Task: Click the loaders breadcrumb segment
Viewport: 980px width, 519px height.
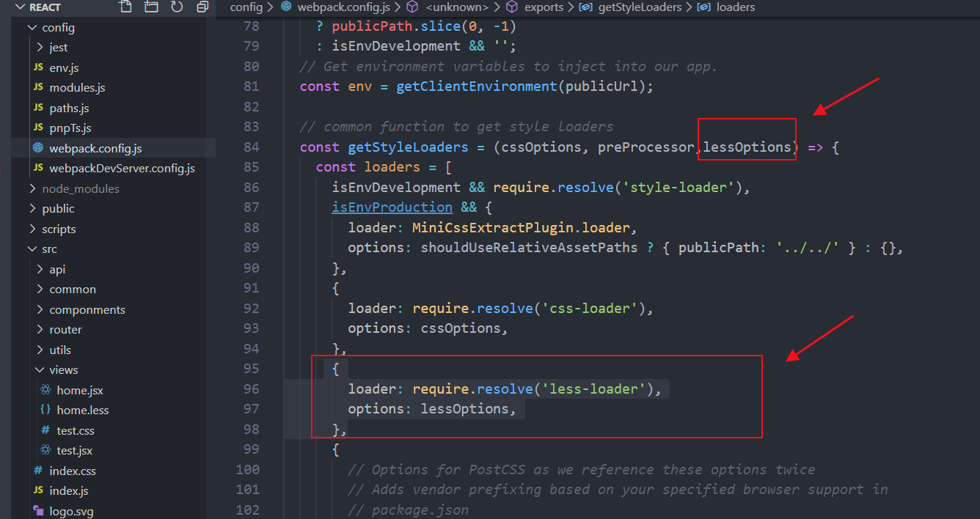Action: [x=734, y=7]
